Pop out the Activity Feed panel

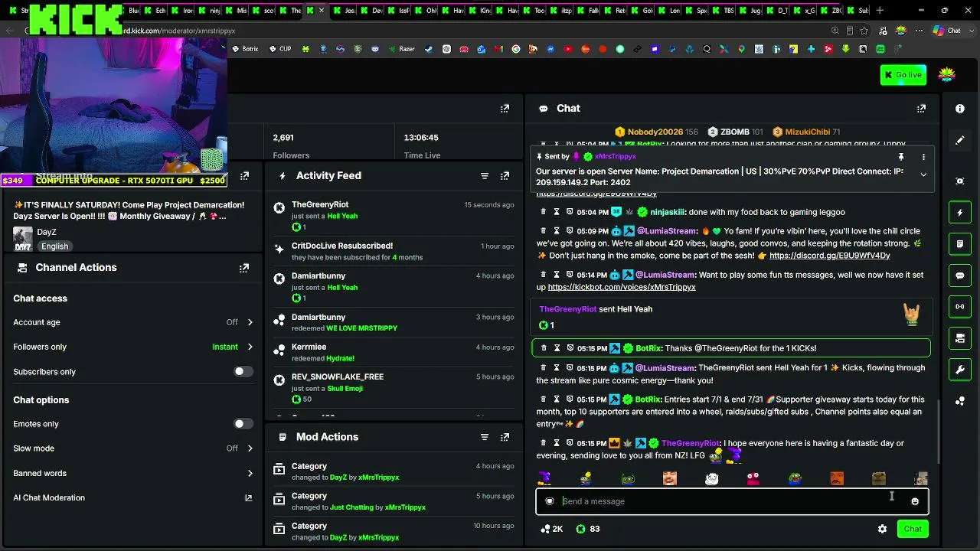point(505,176)
